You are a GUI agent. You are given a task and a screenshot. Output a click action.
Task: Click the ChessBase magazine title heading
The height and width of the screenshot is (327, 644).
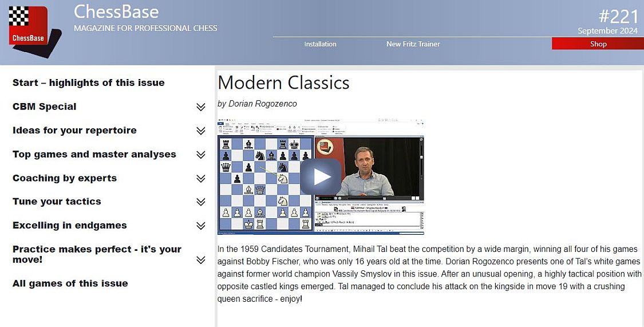[116, 12]
